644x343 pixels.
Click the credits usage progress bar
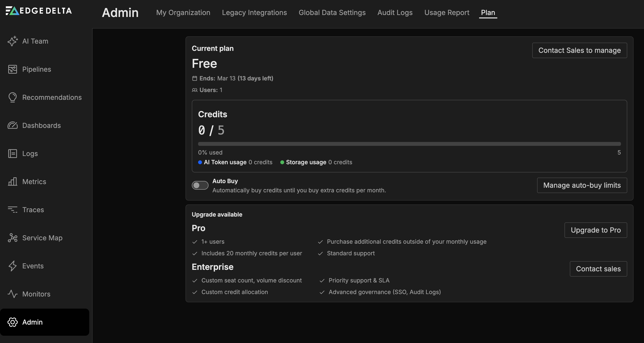[x=409, y=144]
